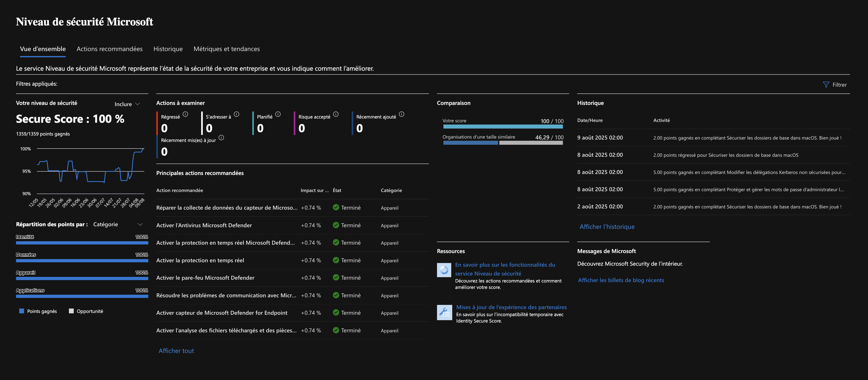Click info icon next to Récemment ajouté
Viewport: 868px width, 380px height.
tap(401, 114)
